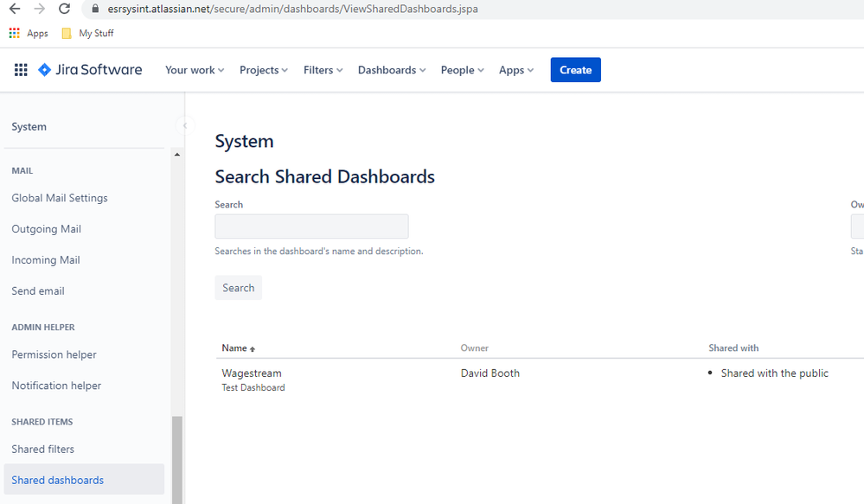Click the Search button
The image size is (864, 504).
tap(238, 288)
